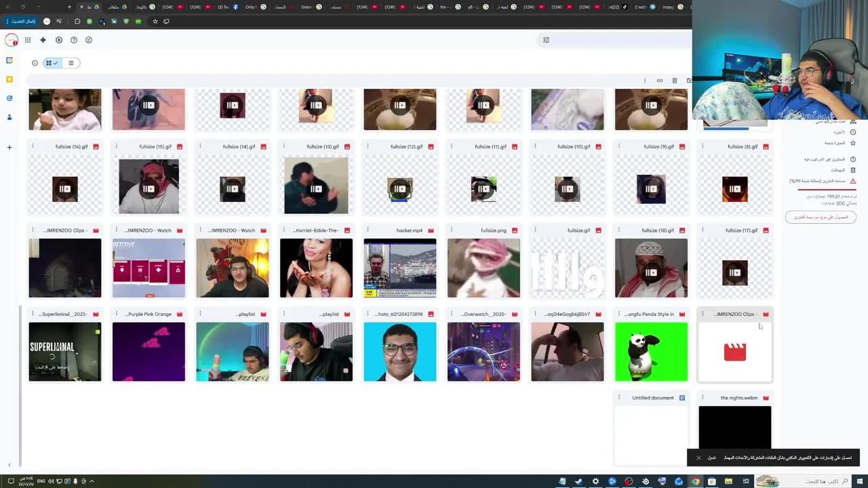Open the fullsize (13).gif thumbnail
This screenshot has height=488, width=868.
click(x=316, y=186)
